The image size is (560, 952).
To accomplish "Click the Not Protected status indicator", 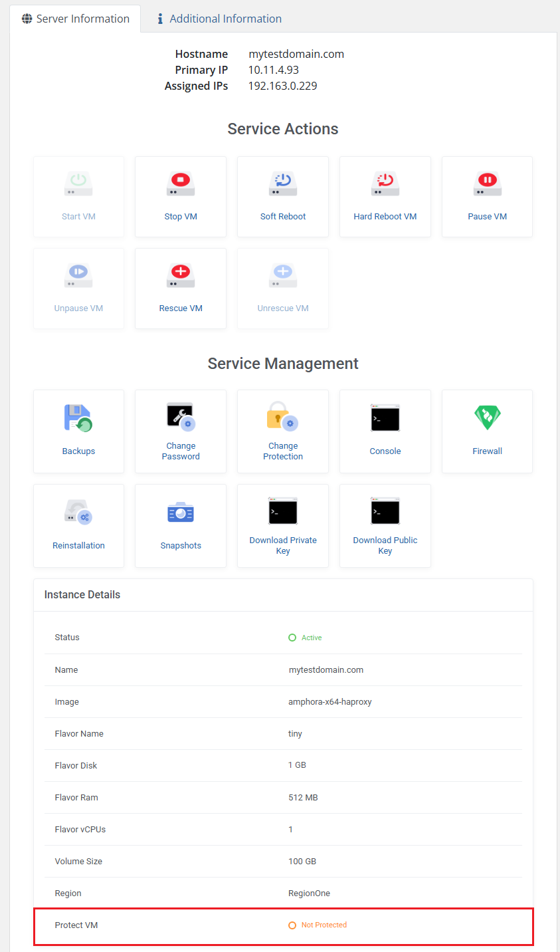I will 318,925.
